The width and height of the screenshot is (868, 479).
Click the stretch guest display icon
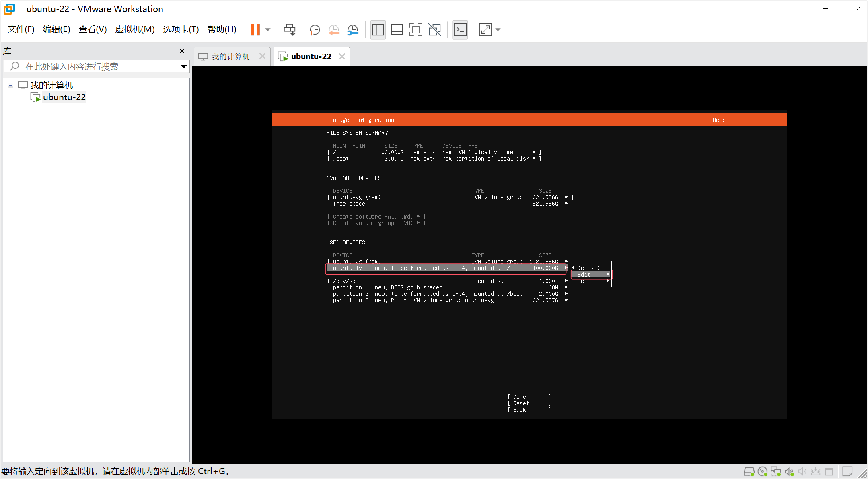tap(485, 30)
